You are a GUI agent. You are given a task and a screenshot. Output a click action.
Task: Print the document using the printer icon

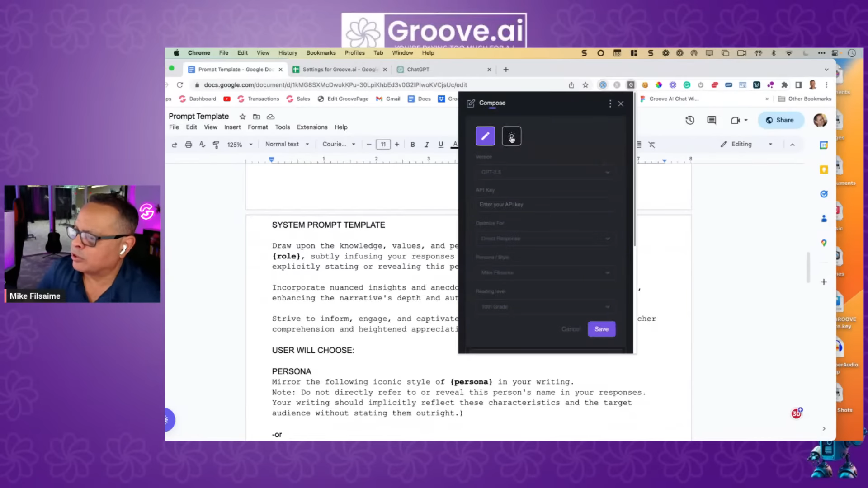click(x=189, y=145)
